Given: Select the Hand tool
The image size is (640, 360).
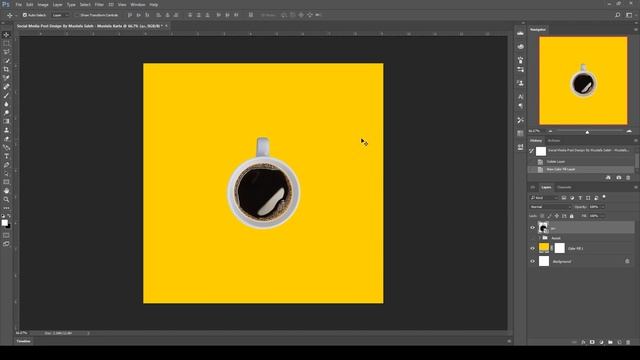Looking at the screenshot, I should [x=6, y=191].
